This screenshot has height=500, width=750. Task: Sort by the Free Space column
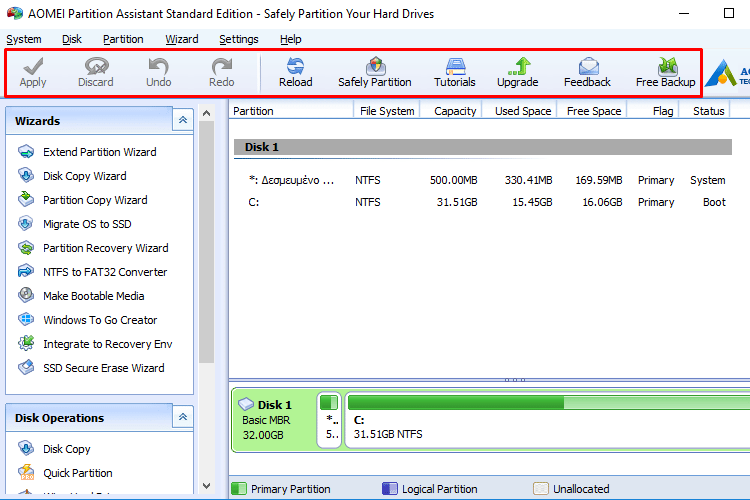click(x=592, y=111)
